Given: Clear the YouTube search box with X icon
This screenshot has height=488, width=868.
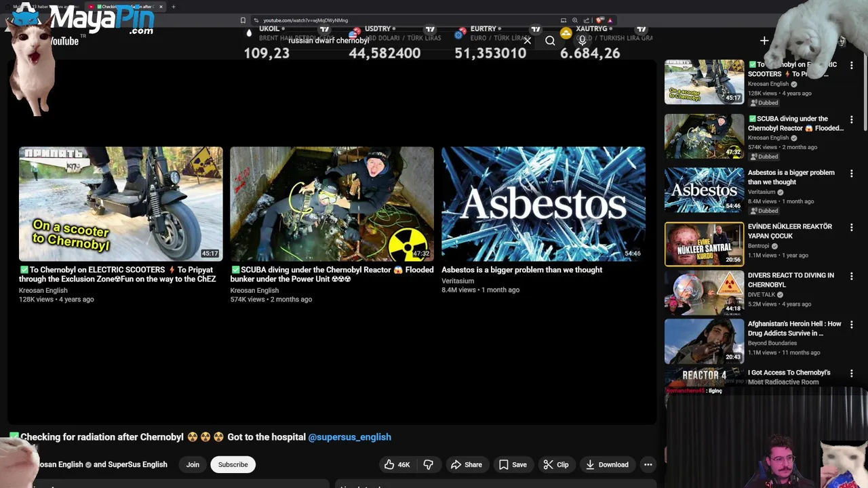Looking at the screenshot, I should click(x=527, y=41).
